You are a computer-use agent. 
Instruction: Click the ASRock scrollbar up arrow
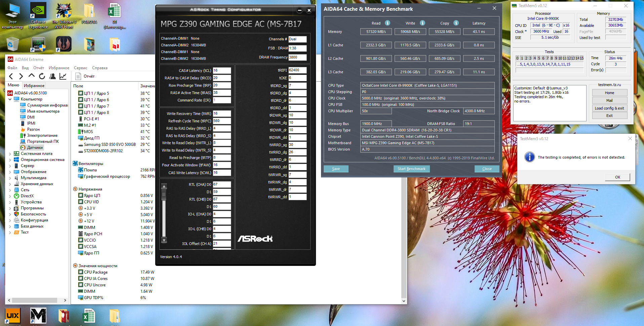tap(164, 186)
